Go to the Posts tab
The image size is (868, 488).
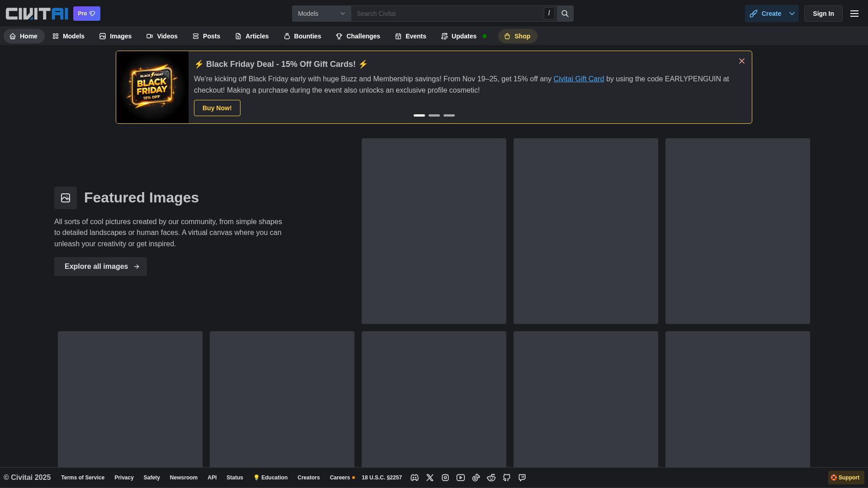206,36
